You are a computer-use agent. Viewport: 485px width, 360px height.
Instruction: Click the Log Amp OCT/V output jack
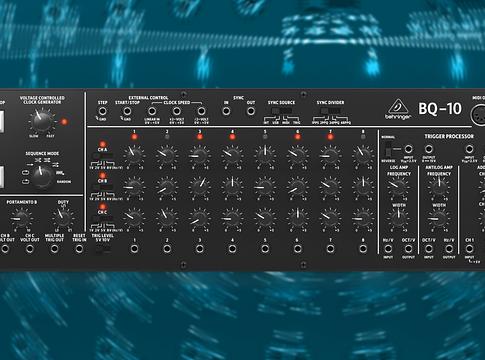click(x=408, y=249)
